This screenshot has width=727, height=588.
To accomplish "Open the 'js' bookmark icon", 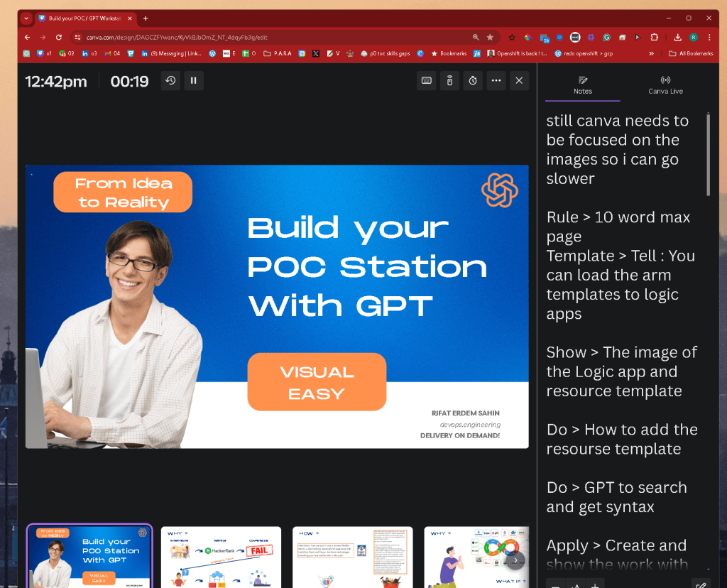I will point(476,53).
